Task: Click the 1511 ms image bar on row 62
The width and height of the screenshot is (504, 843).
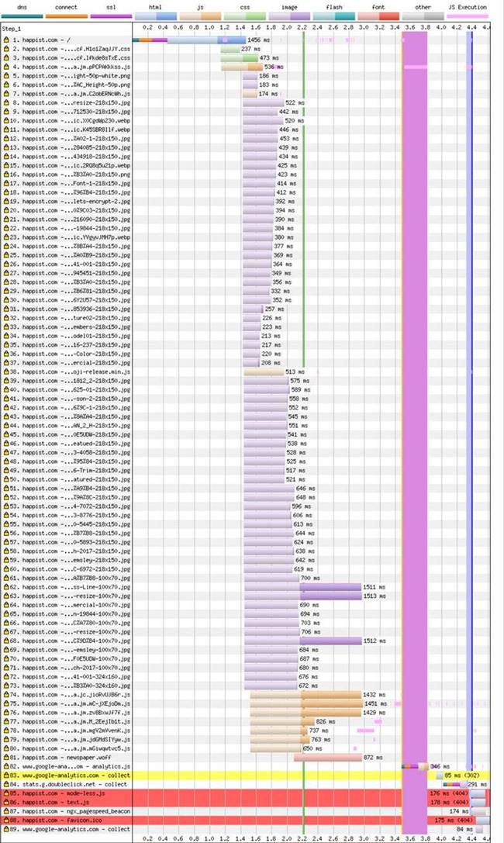Action: click(303, 587)
